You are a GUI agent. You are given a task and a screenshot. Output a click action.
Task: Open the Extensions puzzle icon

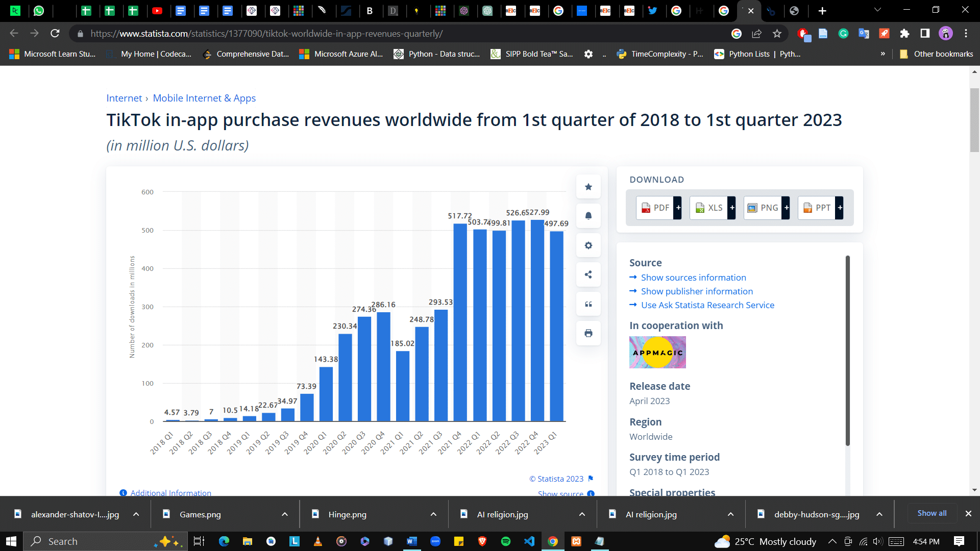[904, 34]
